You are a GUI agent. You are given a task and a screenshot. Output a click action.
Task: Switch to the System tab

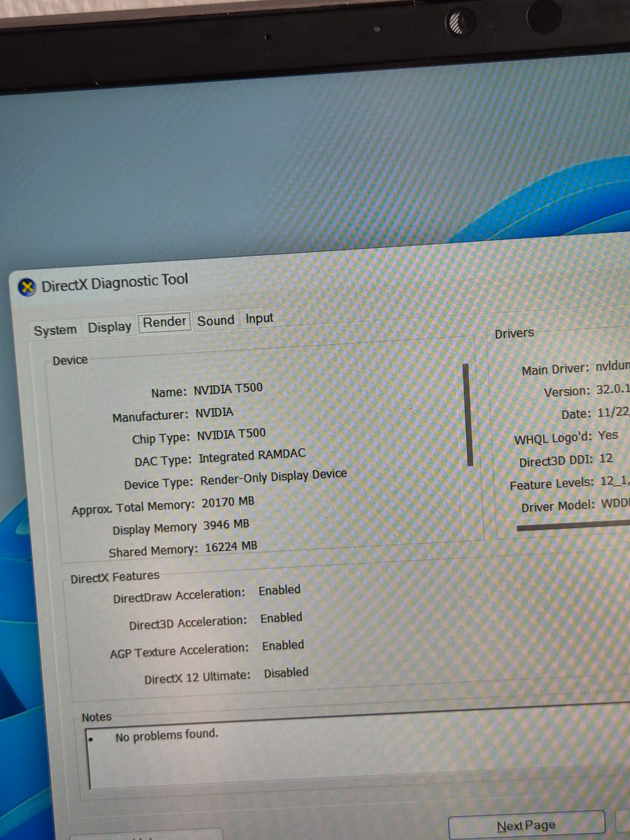(55, 329)
